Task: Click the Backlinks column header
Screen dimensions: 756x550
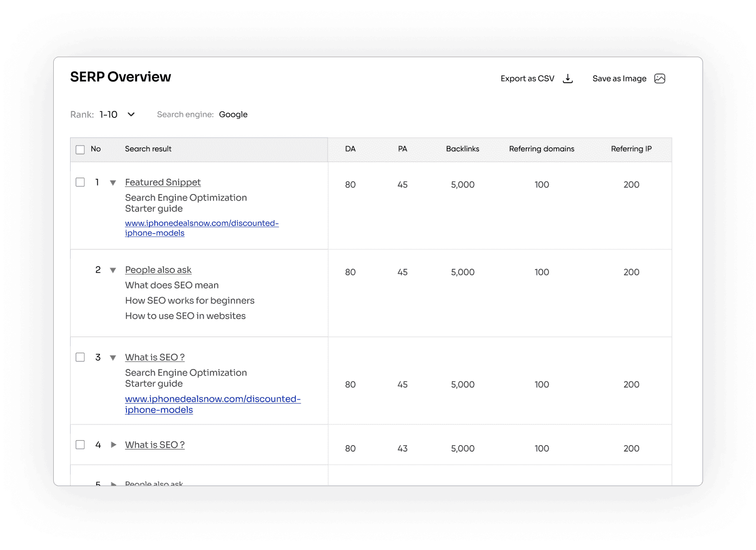Action: click(x=462, y=149)
